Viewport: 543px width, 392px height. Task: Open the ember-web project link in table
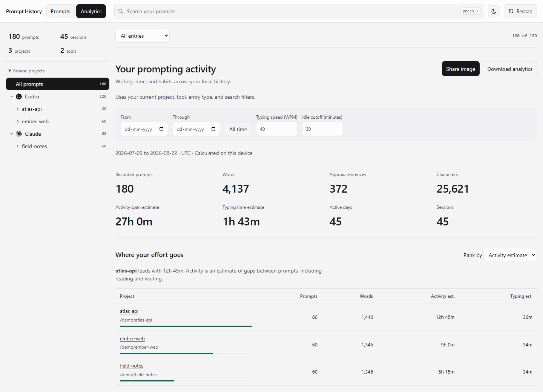132,339
